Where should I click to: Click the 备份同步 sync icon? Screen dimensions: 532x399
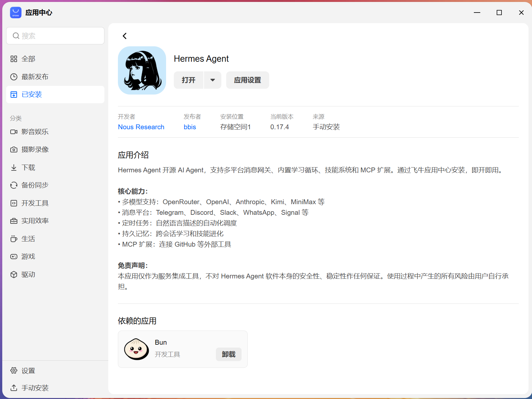tap(14, 185)
